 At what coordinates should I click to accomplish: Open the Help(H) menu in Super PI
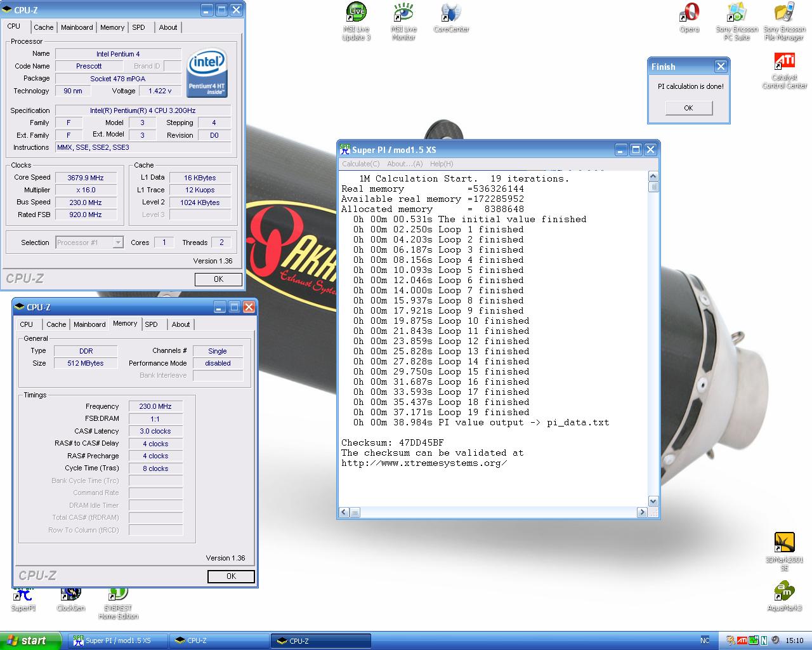(x=442, y=164)
